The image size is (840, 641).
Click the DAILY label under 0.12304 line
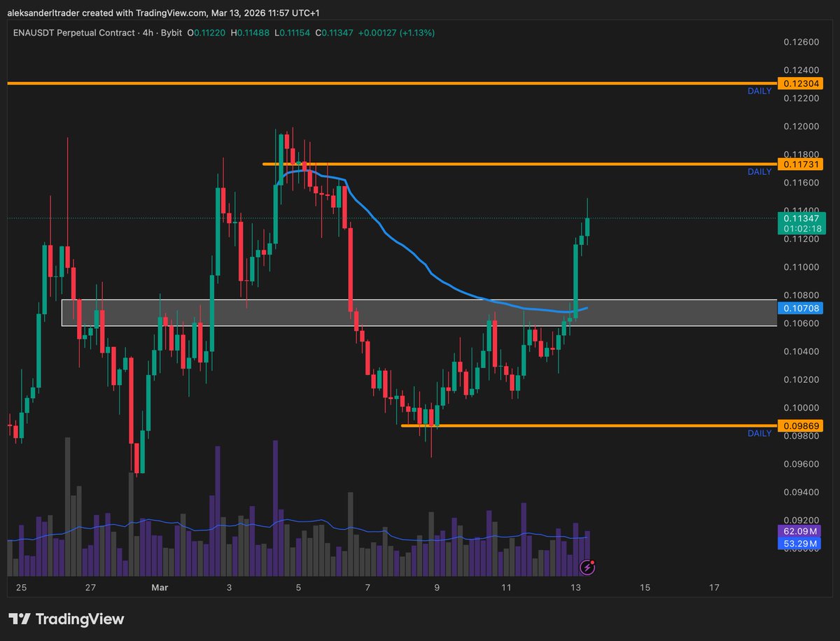[759, 92]
